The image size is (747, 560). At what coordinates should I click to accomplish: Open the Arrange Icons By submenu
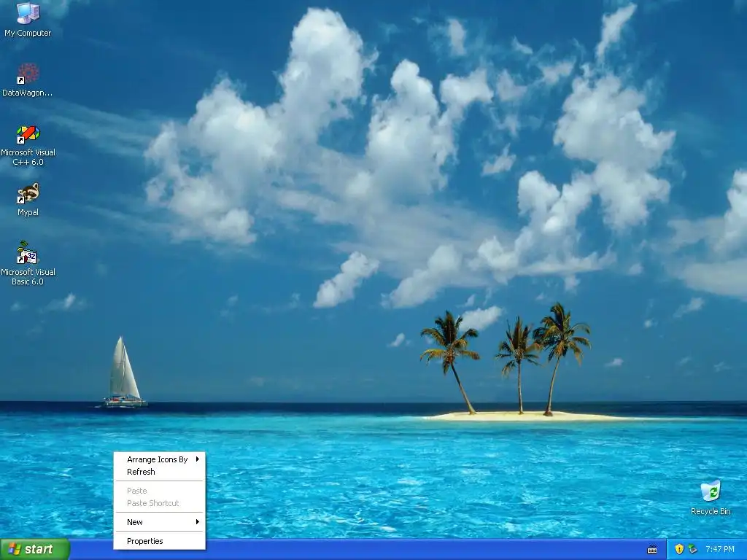tap(160, 459)
